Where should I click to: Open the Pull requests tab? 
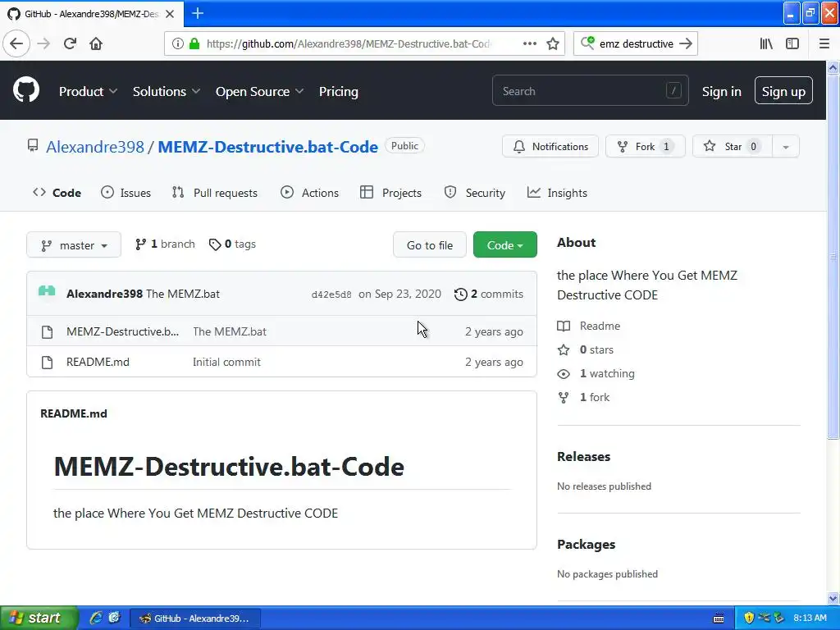(x=215, y=193)
